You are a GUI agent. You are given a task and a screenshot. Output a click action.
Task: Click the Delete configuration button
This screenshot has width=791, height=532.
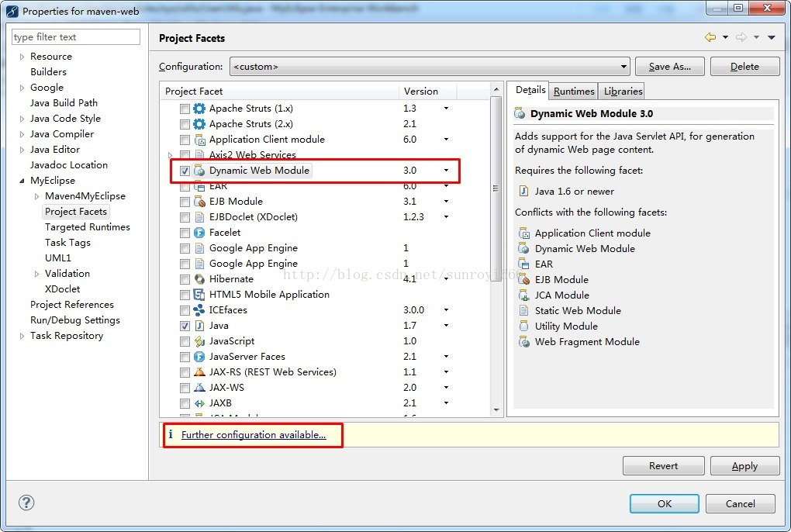click(x=744, y=67)
